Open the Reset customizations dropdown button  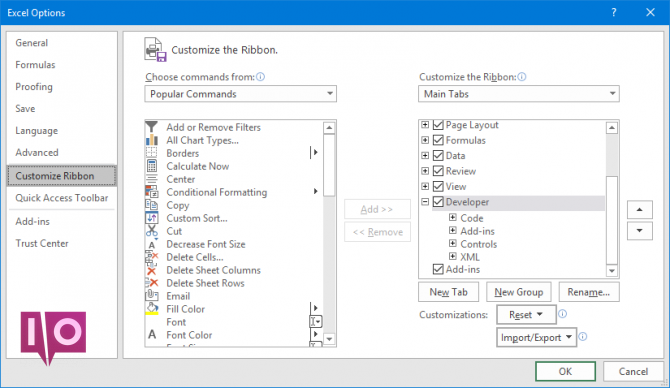[x=526, y=315]
